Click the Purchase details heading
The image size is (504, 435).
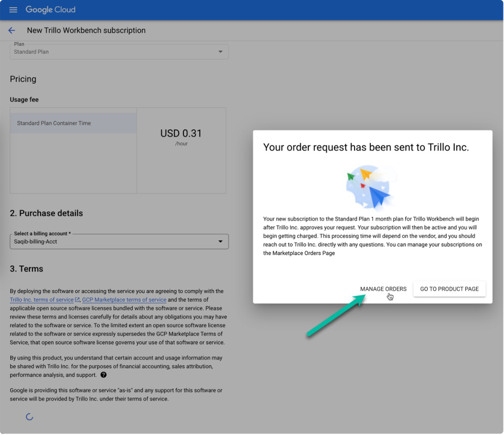pos(46,213)
